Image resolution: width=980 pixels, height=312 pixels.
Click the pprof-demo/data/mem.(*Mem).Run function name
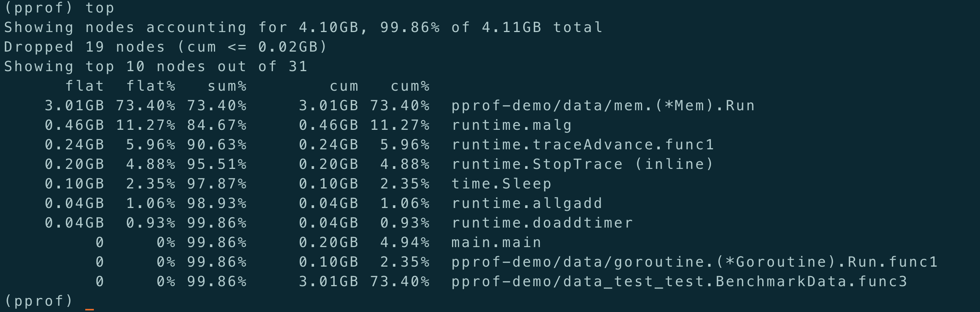(x=603, y=106)
